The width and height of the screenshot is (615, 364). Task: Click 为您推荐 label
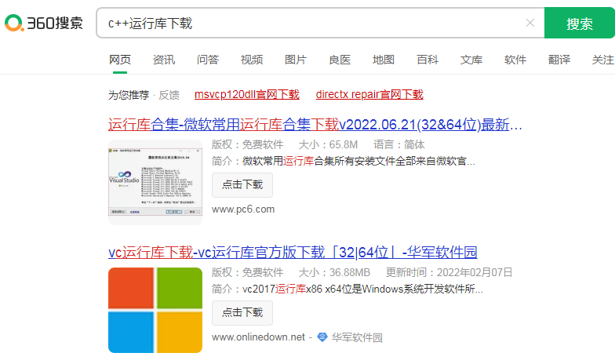point(129,95)
